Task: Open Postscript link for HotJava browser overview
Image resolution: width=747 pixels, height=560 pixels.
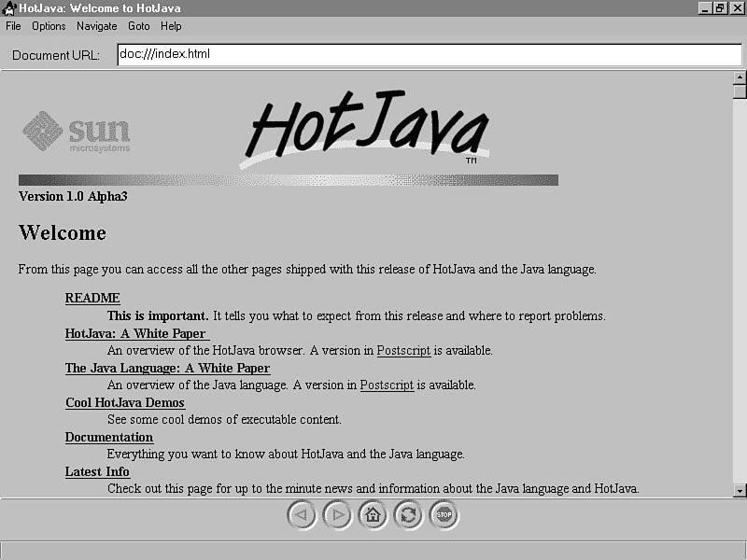Action: [x=403, y=351]
